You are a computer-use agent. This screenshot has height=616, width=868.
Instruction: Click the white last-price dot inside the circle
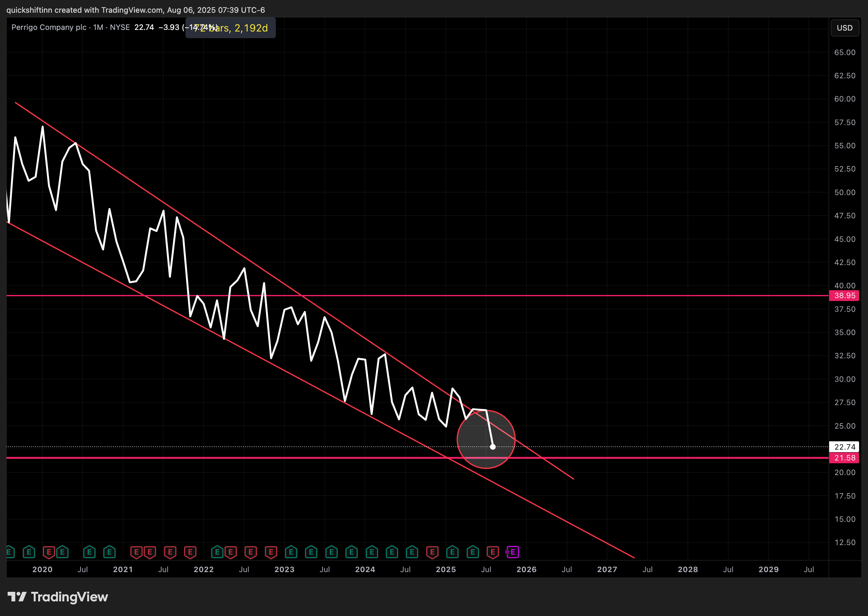pyautogui.click(x=493, y=447)
